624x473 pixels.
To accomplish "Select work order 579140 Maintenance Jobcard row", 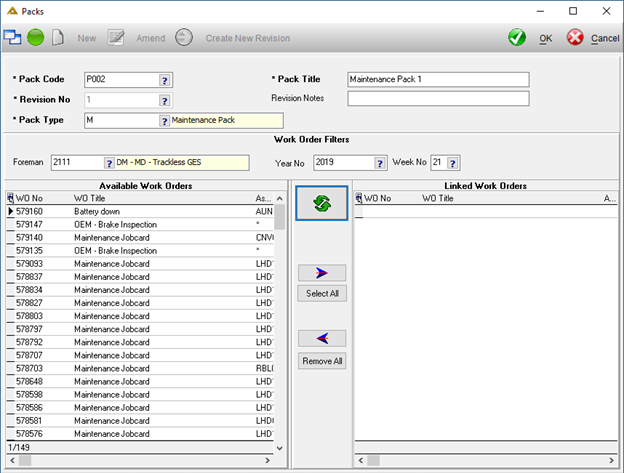I will pos(140,237).
